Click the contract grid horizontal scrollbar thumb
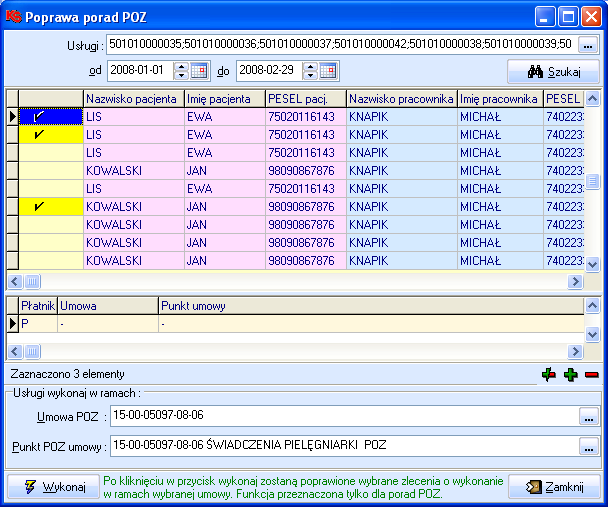608x507 pixels. coord(33,352)
